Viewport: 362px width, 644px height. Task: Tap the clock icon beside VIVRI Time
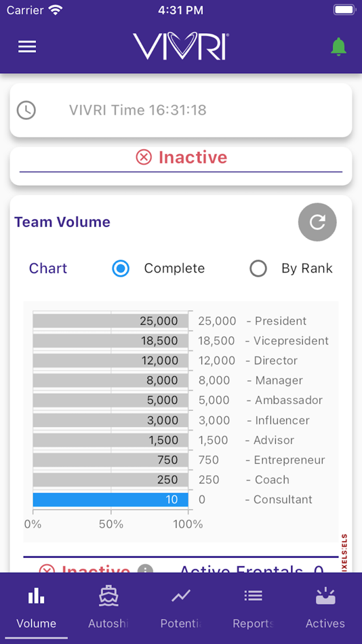pyautogui.click(x=26, y=110)
